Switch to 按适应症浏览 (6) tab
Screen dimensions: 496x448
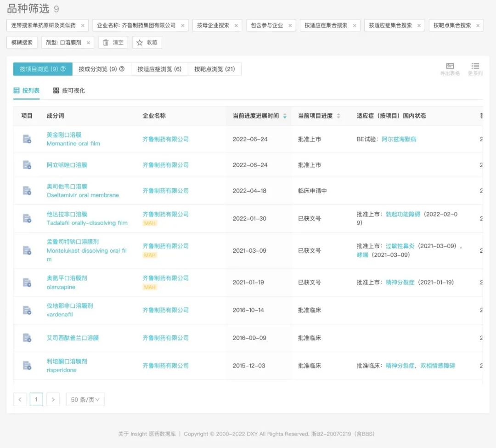tap(159, 69)
